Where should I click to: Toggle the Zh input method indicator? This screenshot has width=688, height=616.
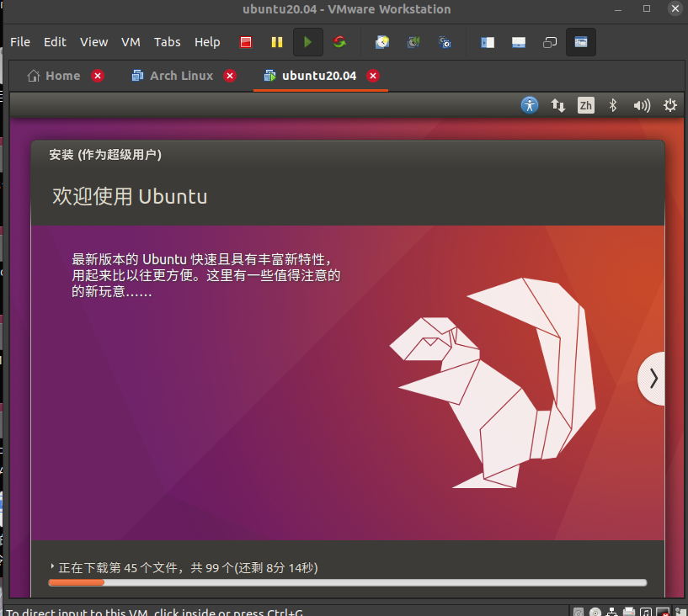585,105
